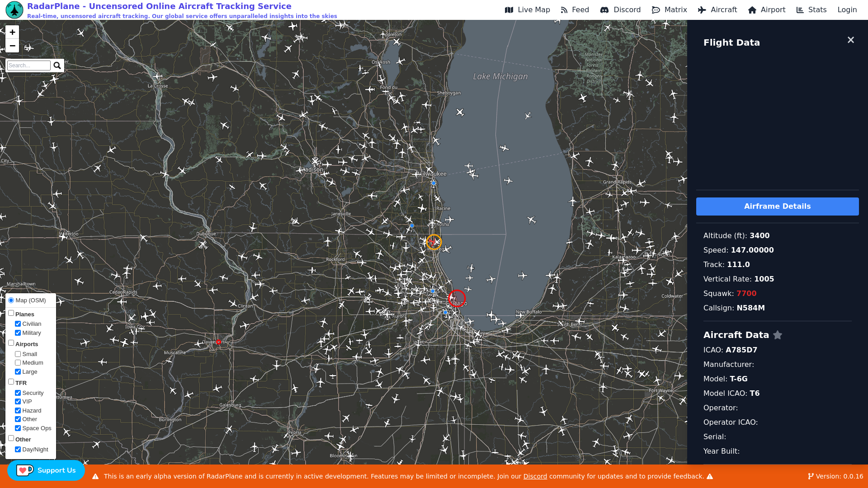The height and width of the screenshot is (488, 868).
Task: Uncheck the Military planes checkbox
Action: click(18, 333)
